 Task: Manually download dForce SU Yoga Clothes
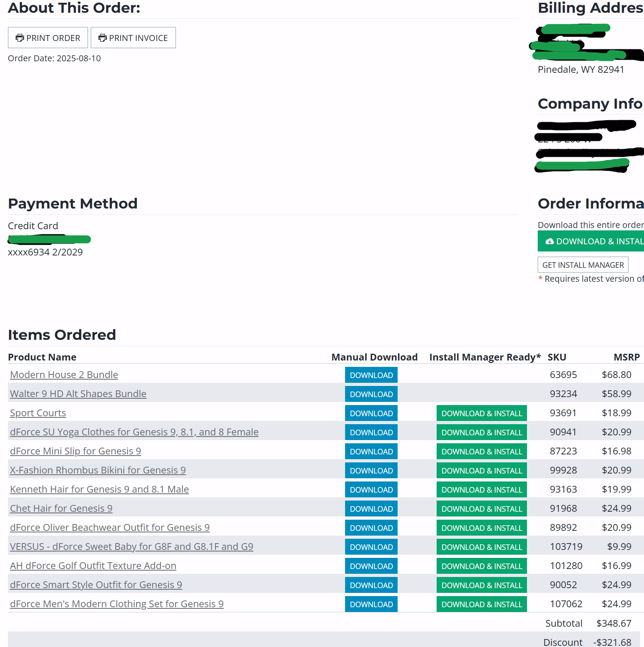371,432
